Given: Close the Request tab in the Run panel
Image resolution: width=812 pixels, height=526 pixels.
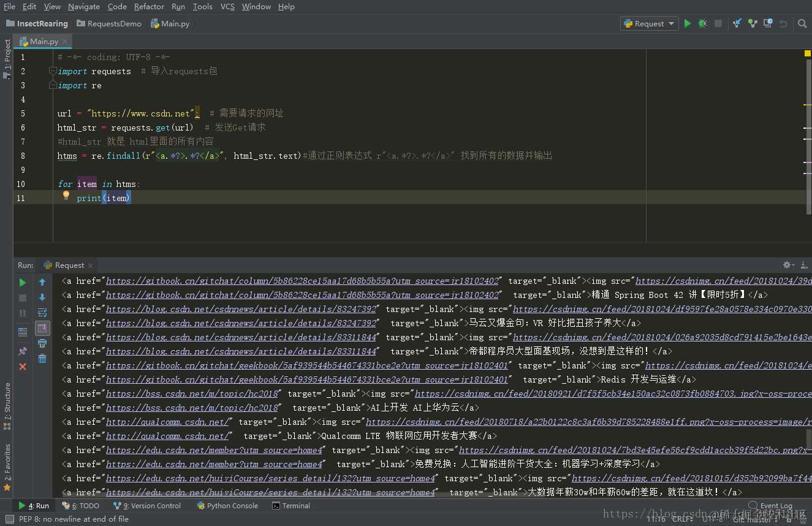Looking at the screenshot, I should tap(90, 265).
